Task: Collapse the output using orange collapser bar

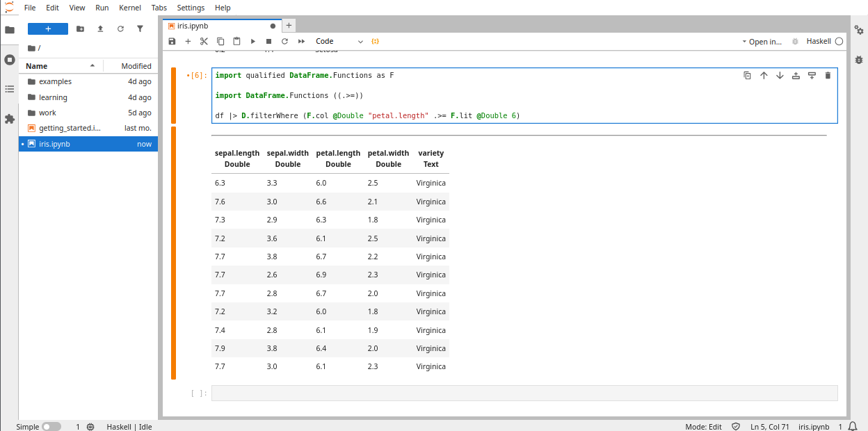Action: (173, 253)
